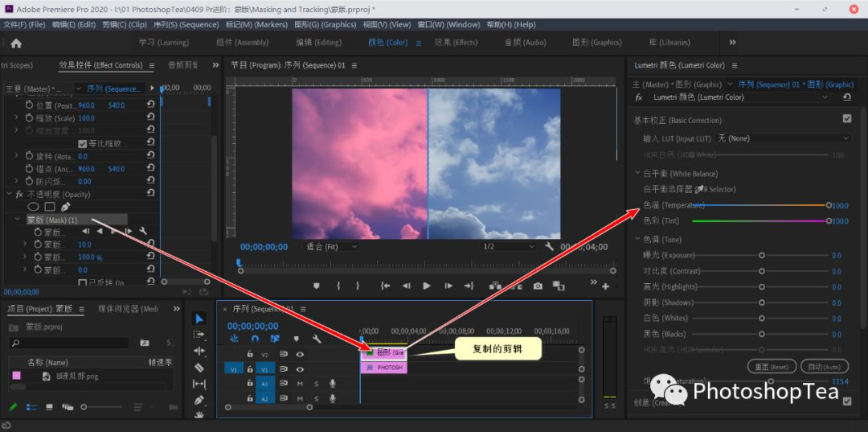The height and width of the screenshot is (432, 868).
Task: Click the Home icon in workspace bar
Action: (x=16, y=43)
